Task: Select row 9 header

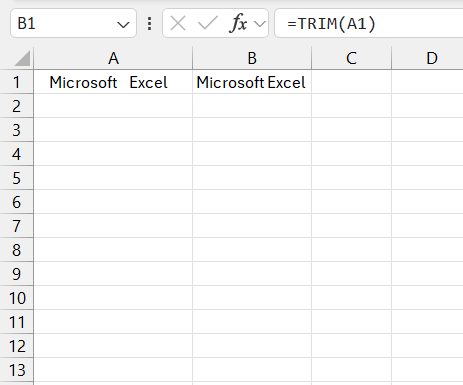Action: tap(16, 274)
